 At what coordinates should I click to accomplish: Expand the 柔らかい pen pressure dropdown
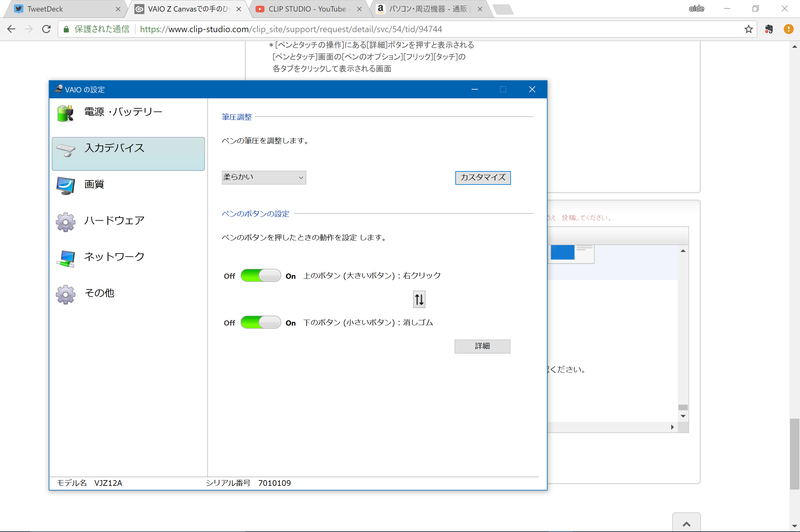[263, 177]
